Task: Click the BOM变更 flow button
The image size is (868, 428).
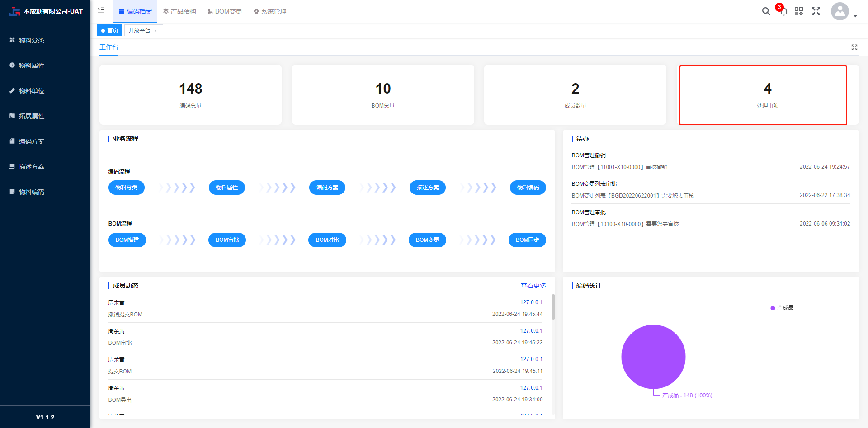Action: [x=427, y=240]
